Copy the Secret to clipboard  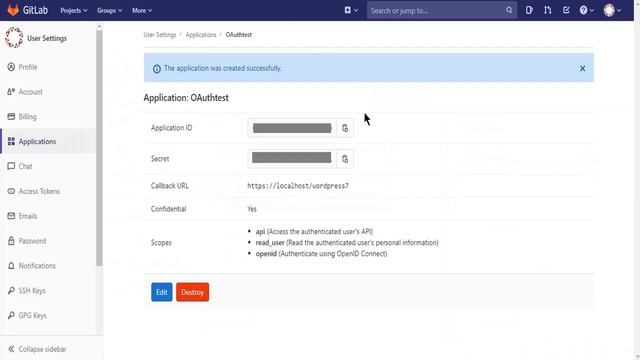point(345,159)
